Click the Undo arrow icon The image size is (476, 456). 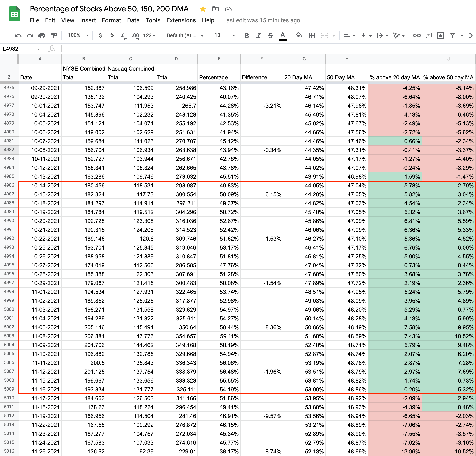pos(18,35)
